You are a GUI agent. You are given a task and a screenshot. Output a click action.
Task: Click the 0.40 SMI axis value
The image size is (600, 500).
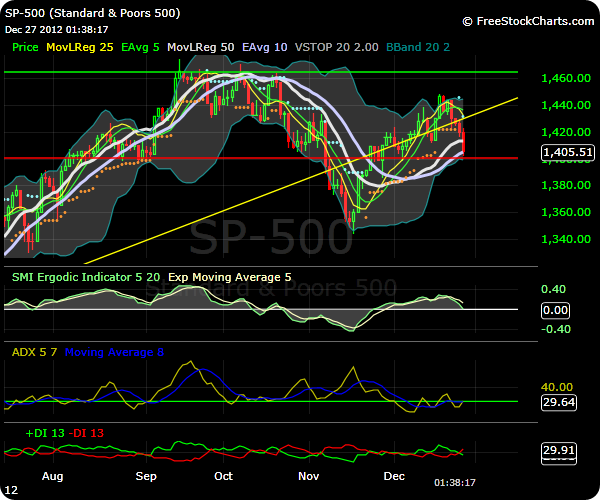click(x=553, y=289)
